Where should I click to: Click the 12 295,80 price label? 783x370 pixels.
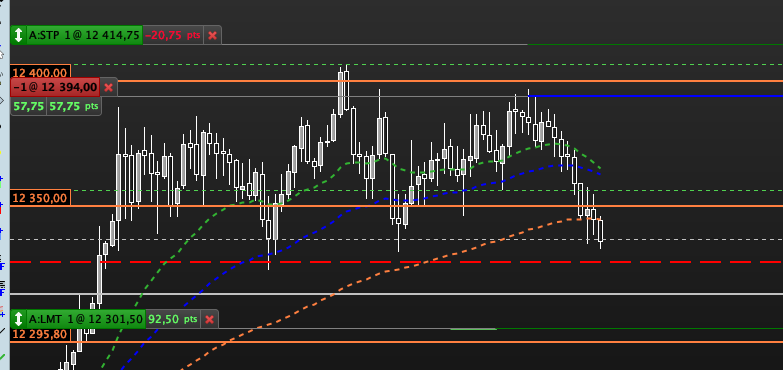40,334
